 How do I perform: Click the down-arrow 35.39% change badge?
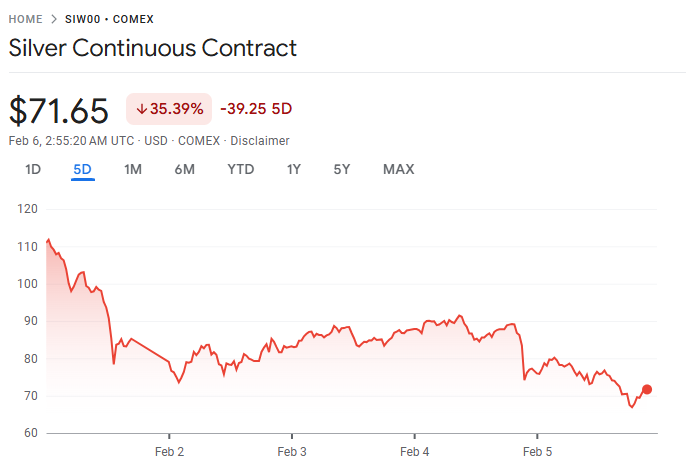click(x=169, y=108)
